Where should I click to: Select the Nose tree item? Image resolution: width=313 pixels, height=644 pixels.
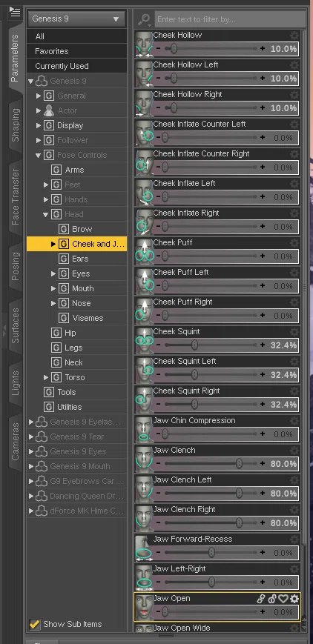tap(81, 303)
